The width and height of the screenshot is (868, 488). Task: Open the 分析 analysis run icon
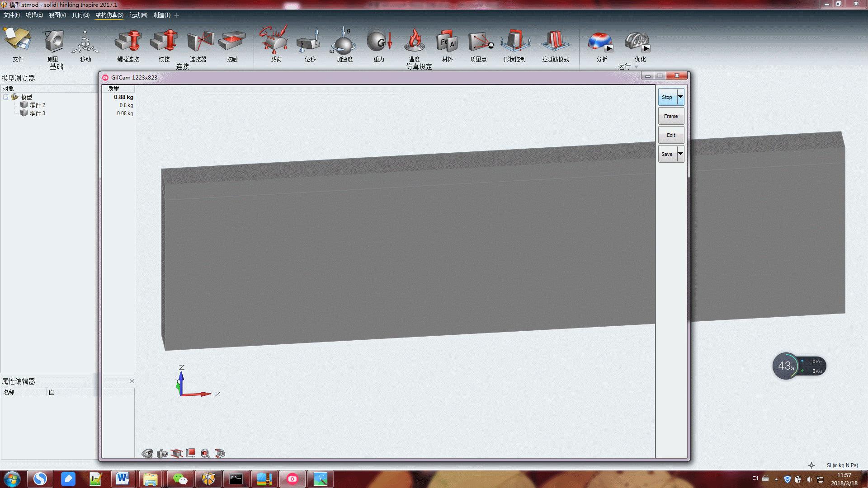[x=601, y=41]
